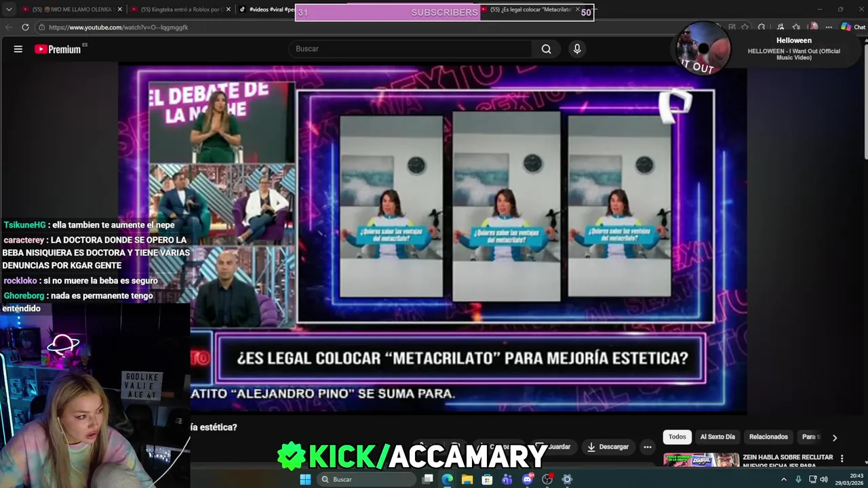
Task: Open the media control music-note icon
Action: [x=779, y=27]
